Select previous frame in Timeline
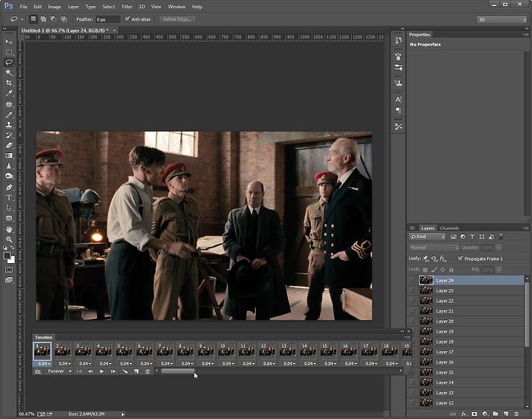Screen dimensions: 532x419 point(90,372)
